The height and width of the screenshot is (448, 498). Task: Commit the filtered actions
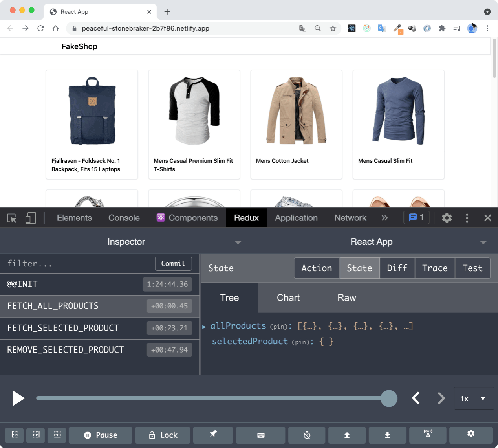[x=174, y=264]
